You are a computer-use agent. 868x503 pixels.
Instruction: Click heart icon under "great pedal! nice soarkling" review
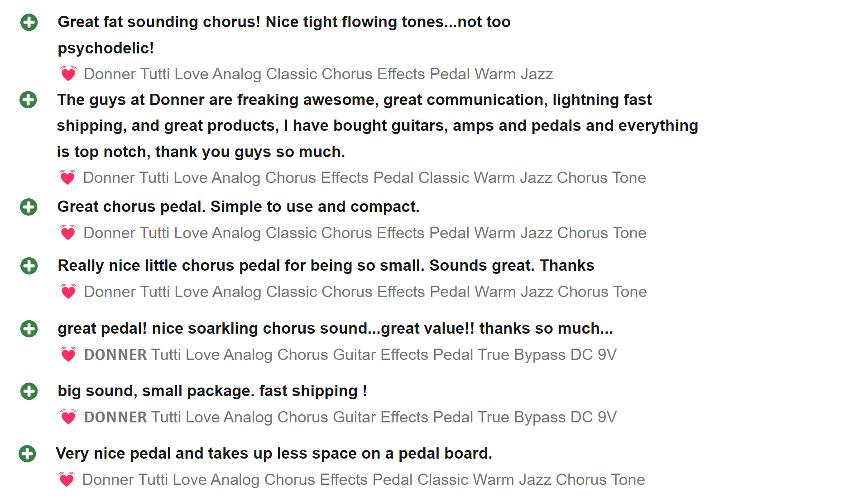coord(68,354)
